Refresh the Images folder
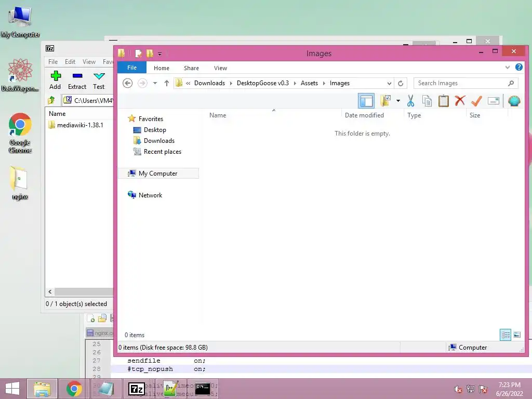Viewport: 532px width, 399px height. [x=401, y=83]
